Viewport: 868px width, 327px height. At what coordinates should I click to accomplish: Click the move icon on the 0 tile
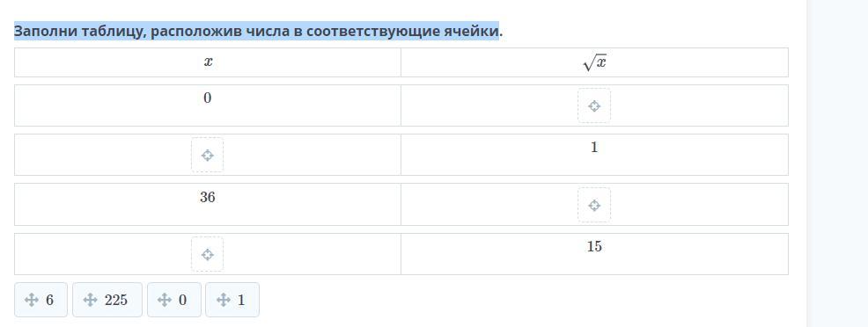pos(165,300)
